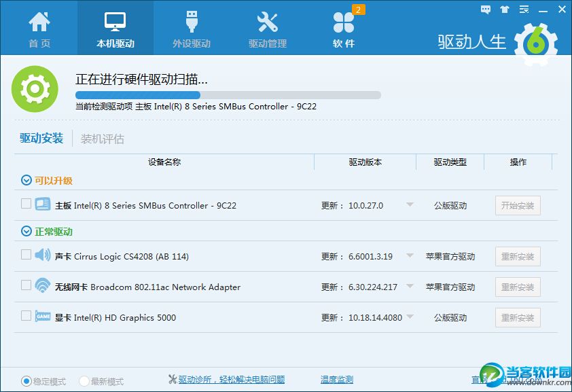Switch to 本机驱动 tab
The height and width of the screenshot is (392, 572).
pos(115,29)
